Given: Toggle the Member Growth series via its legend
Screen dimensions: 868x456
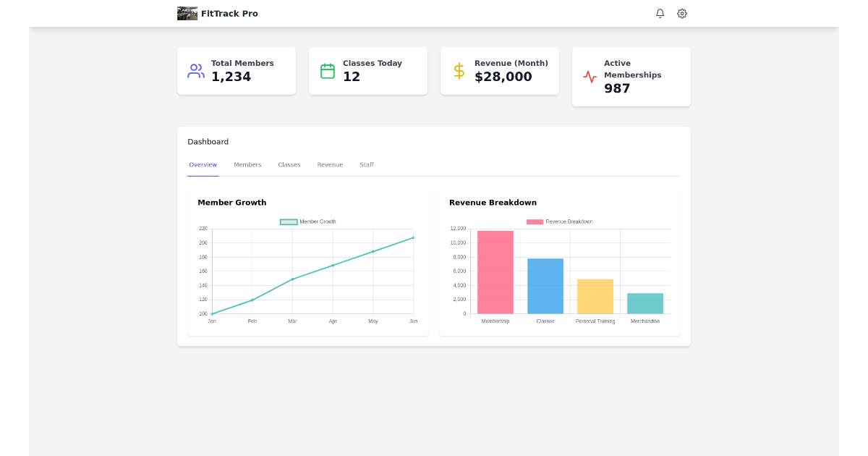Looking at the screenshot, I should (x=307, y=221).
